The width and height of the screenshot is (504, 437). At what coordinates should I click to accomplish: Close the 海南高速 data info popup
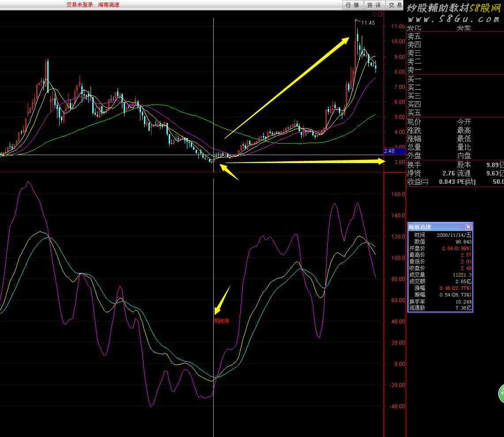468,227
